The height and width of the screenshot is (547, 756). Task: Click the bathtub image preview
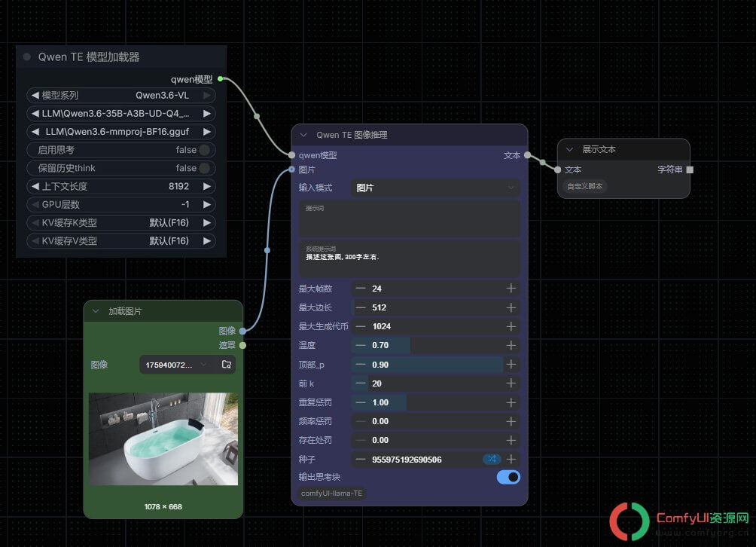pos(163,439)
